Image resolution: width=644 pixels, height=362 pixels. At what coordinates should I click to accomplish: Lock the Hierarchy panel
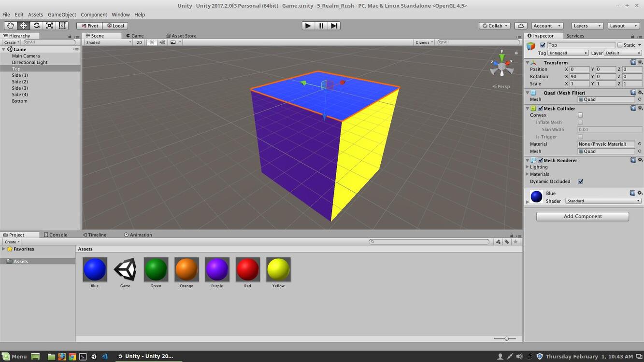[70, 36]
